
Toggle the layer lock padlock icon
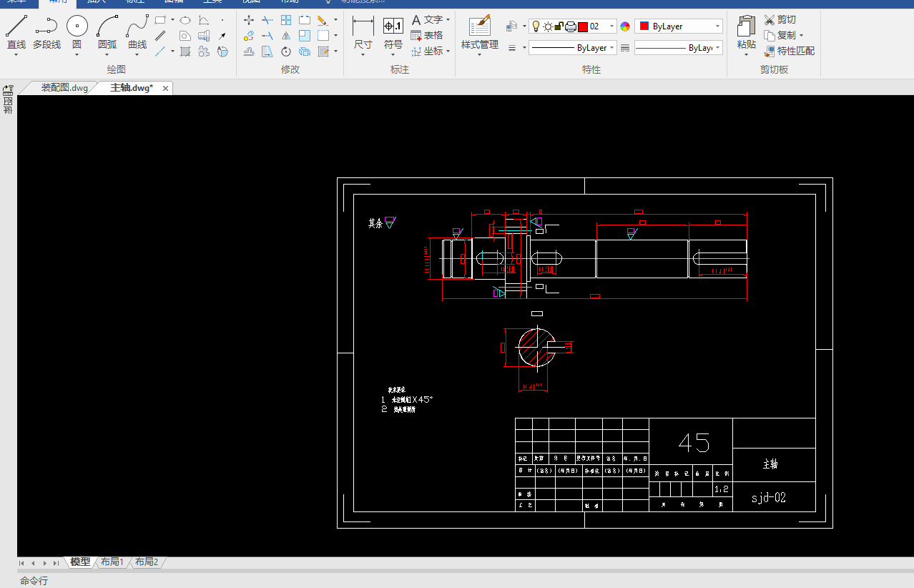pos(559,26)
